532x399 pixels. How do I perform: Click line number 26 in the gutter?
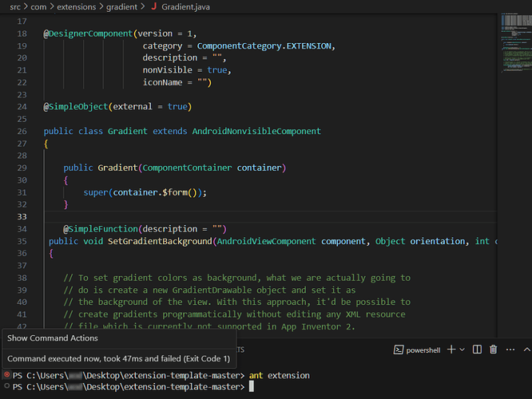(x=22, y=131)
